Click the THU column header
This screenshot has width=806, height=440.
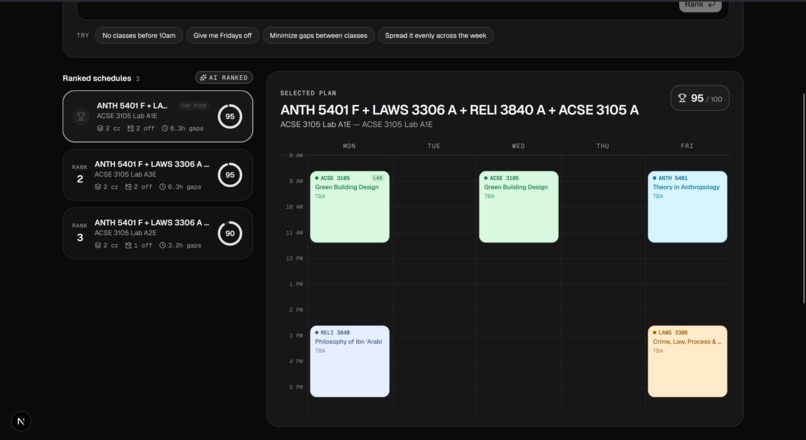pyautogui.click(x=602, y=146)
